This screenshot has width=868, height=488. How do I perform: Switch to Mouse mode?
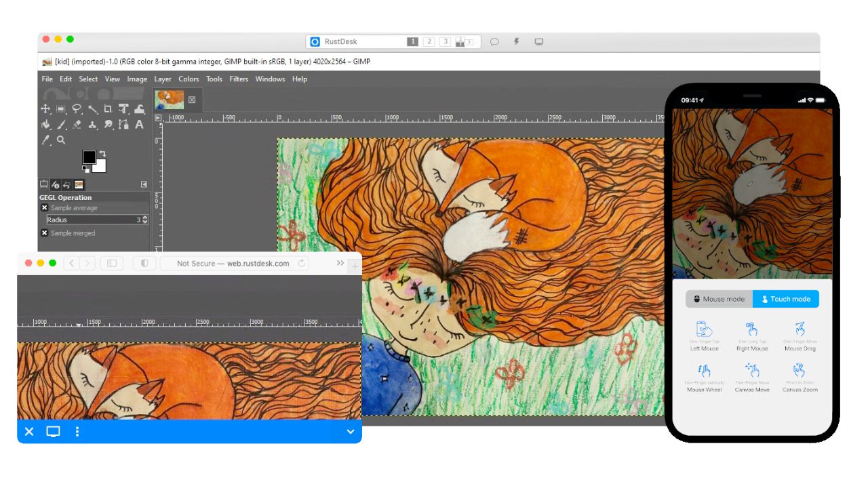[718, 299]
